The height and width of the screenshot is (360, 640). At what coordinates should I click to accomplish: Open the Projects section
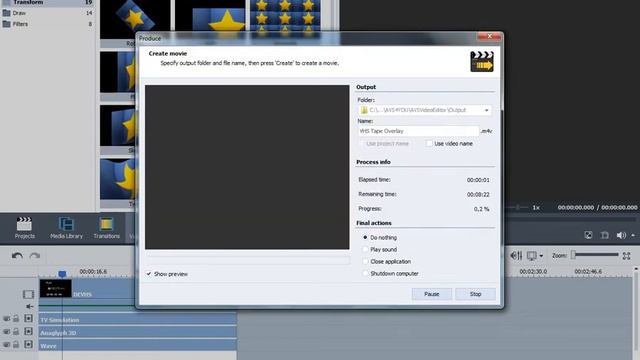pos(24,228)
